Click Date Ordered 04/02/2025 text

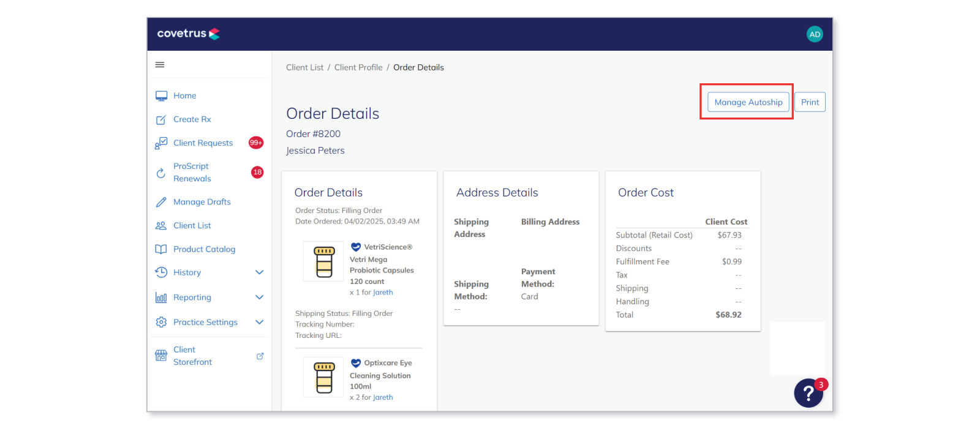[x=357, y=222]
